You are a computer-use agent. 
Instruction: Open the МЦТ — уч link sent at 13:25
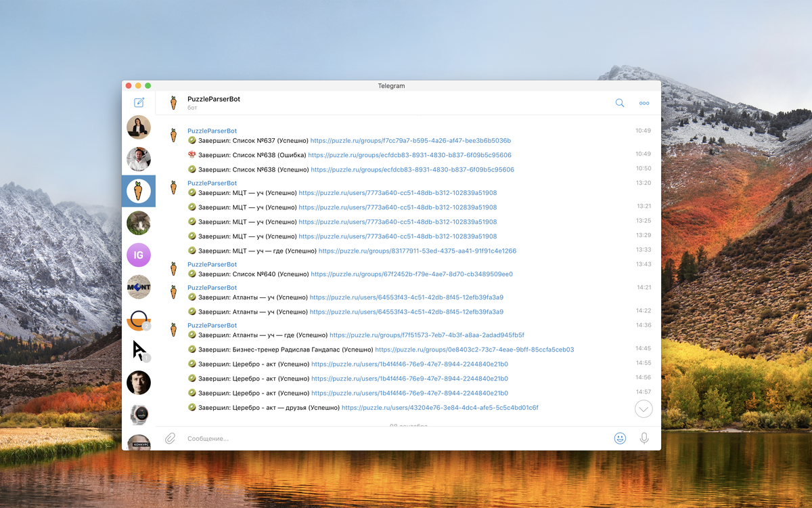[398, 222]
